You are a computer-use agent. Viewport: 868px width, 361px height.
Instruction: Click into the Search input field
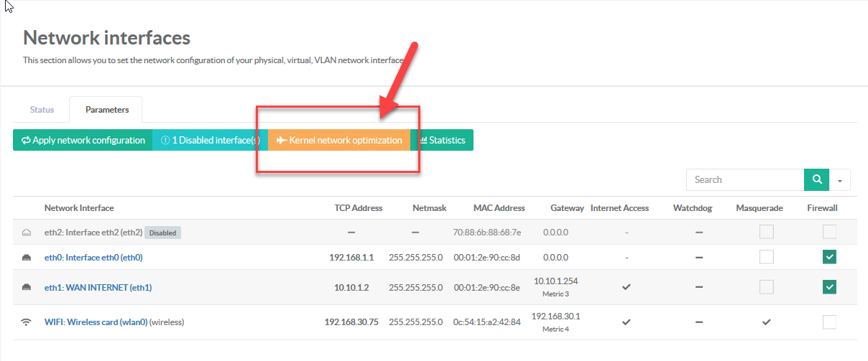744,179
